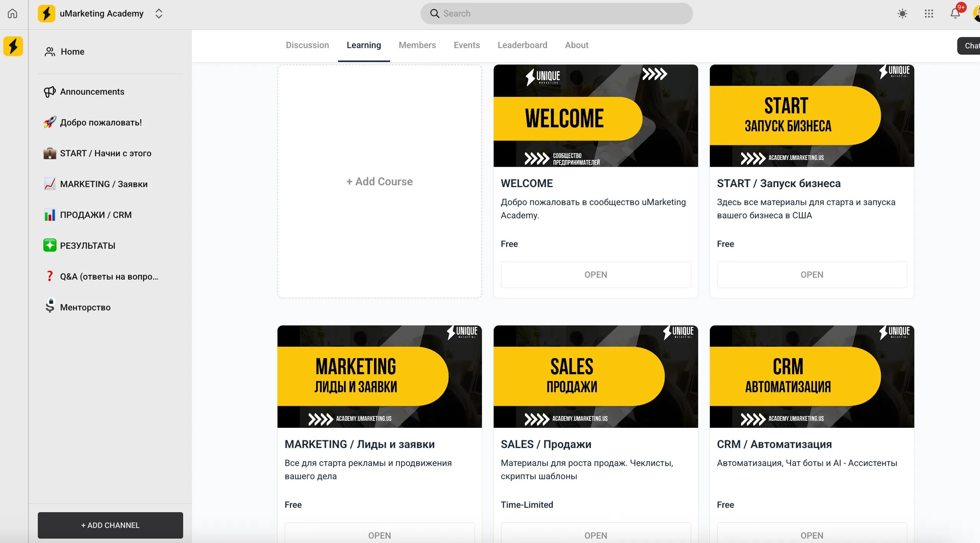980x543 pixels.
Task: Click the home icon in top-left corner
Action: point(13,14)
